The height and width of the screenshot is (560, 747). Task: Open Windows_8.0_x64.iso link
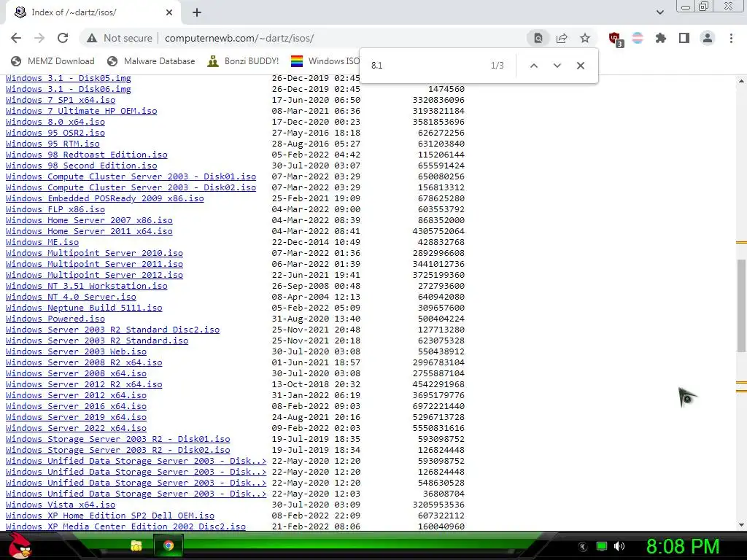pos(55,122)
